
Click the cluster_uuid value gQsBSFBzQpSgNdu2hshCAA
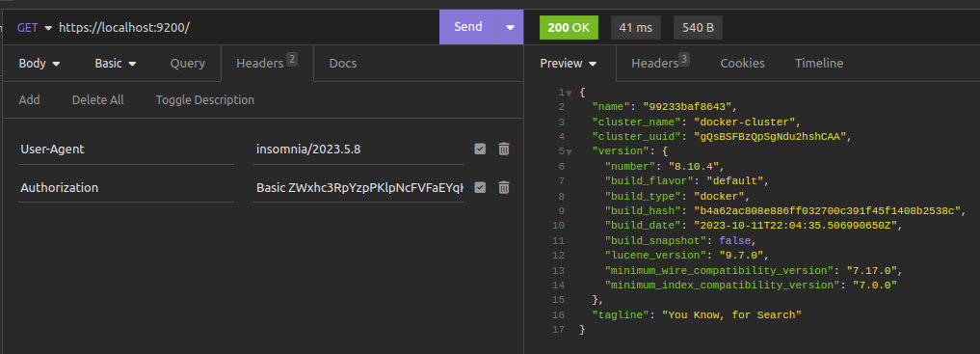(769, 136)
